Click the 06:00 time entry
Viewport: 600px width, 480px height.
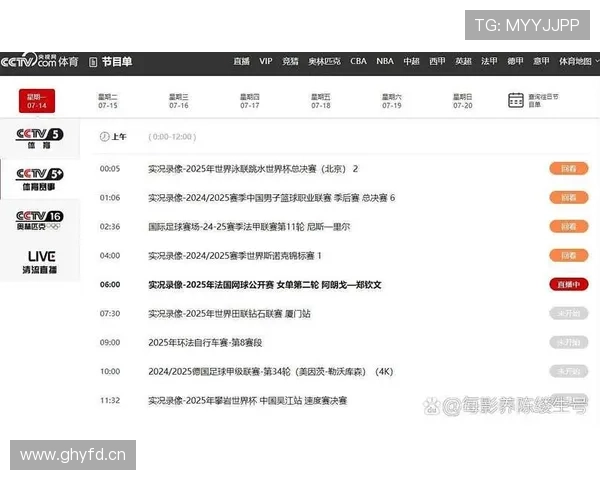pyautogui.click(x=110, y=285)
